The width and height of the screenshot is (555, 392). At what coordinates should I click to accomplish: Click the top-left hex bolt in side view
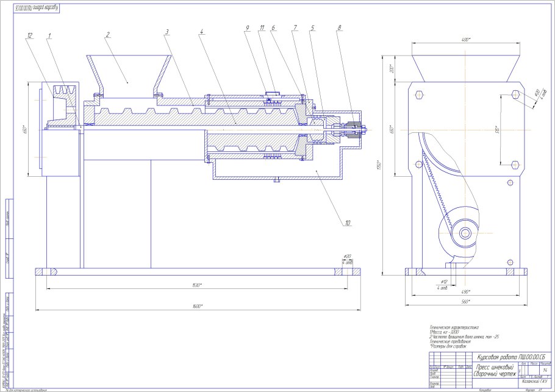(420, 94)
